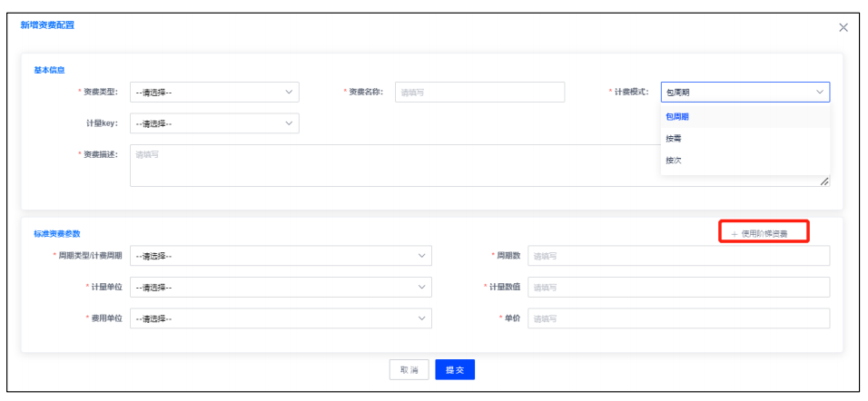Click the 资费描述 text area
This screenshot has height=401, width=868.
[x=479, y=165]
